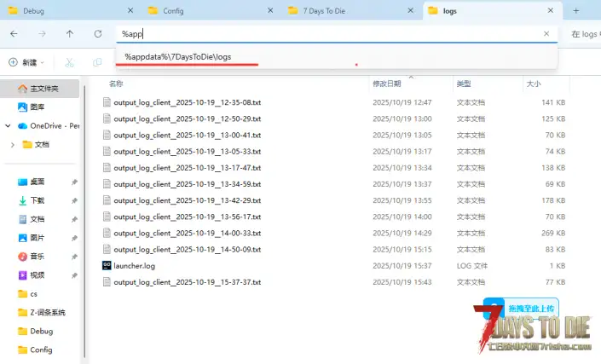Close the Debug tab
601x364 pixels.
pos(130,10)
